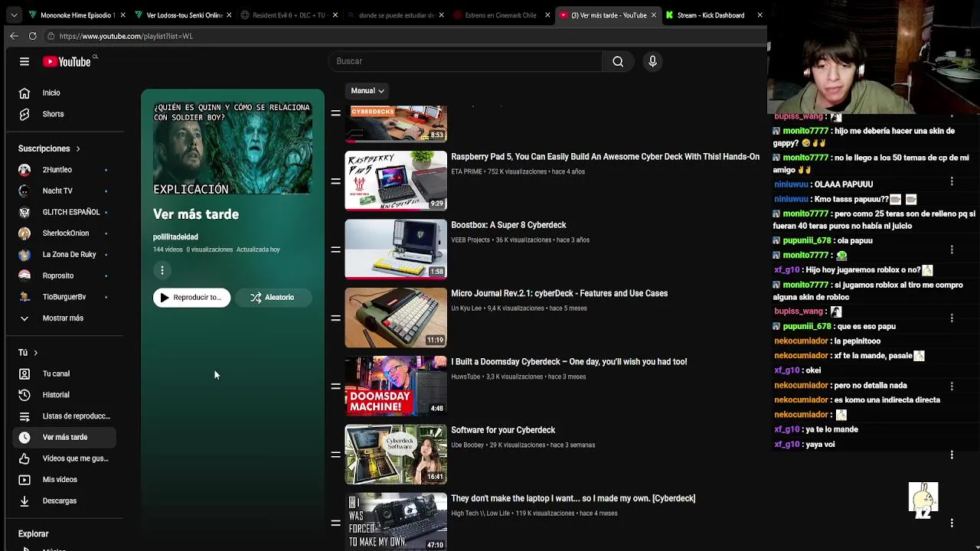Screen dimensions: 980x551
Task: Click the Buscar search field
Action: pos(465,61)
